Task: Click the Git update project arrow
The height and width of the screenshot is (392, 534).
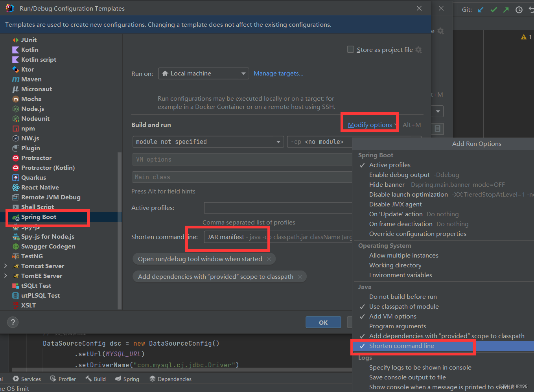Action: [481, 10]
